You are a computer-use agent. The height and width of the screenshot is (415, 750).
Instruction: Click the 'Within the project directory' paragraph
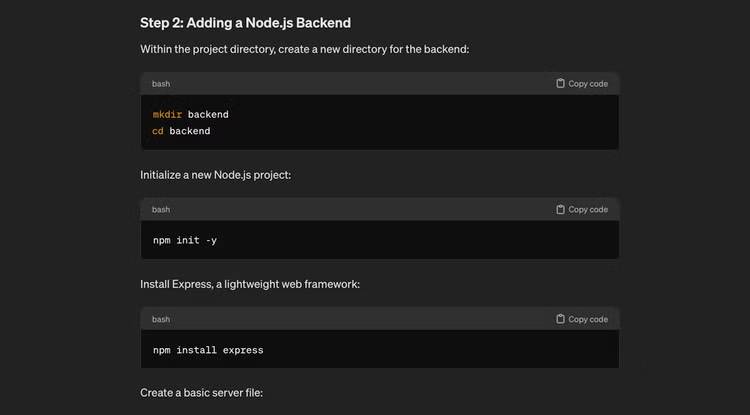(305, 49)
